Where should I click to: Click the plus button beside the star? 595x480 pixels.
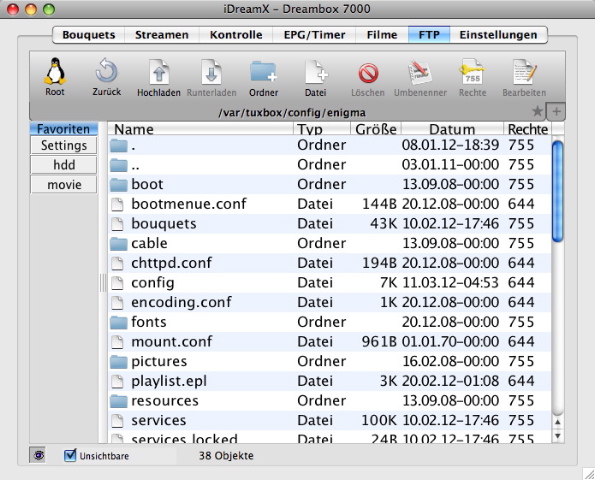point(556,112)
